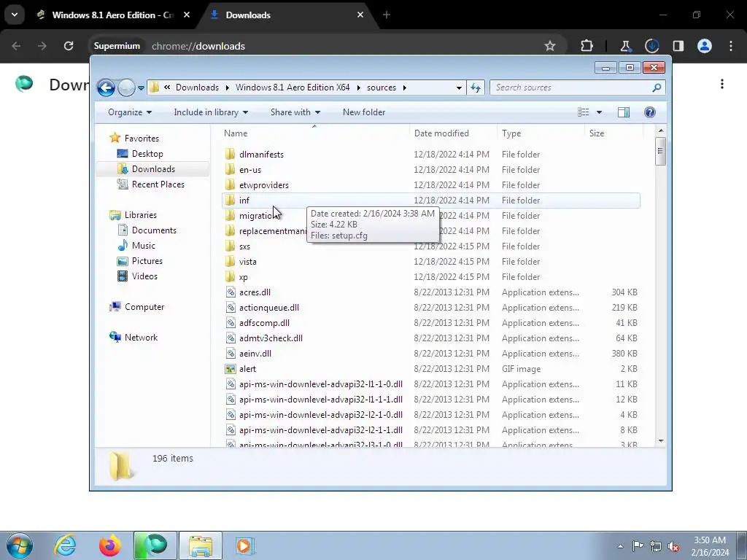Select Music library in the navigation pane
This screenshot has height=560, width=747.
tap(143, 246)
